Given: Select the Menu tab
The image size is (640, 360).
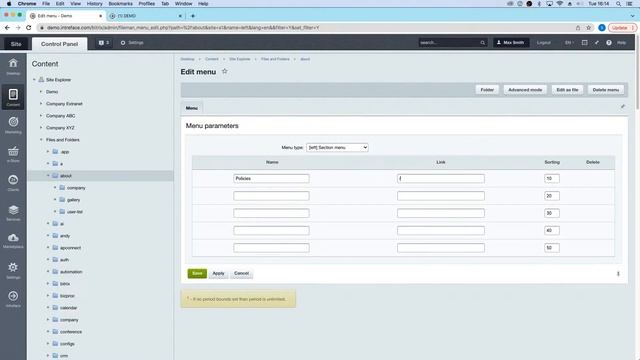Looking at the screenshot, I should 192,108.
